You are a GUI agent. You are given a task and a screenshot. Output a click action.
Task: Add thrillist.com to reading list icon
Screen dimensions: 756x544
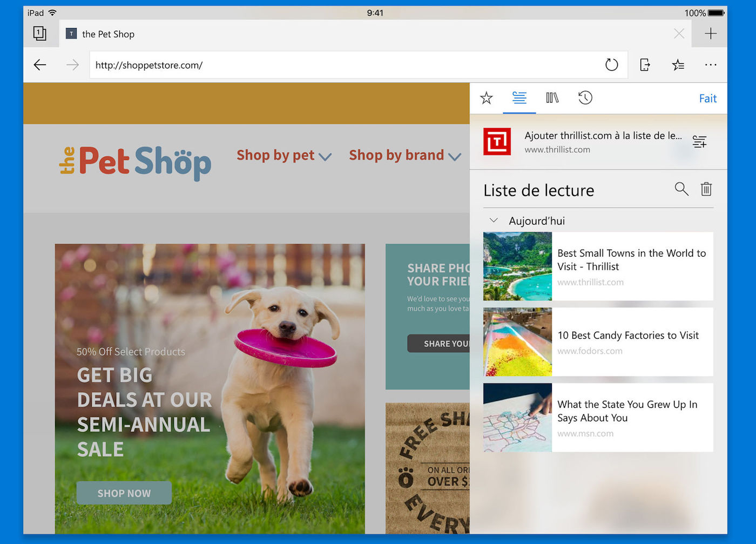pyautogui.click(x=699, y=142)
